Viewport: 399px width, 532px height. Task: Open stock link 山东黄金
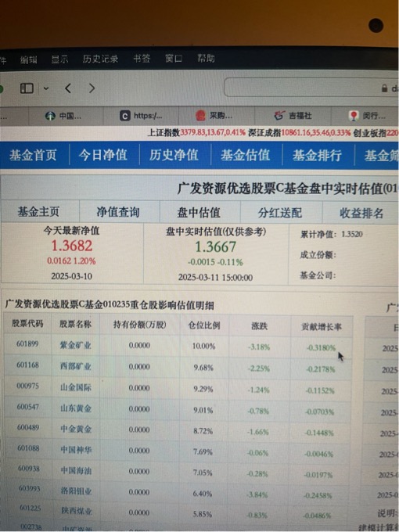coord(76,408)
